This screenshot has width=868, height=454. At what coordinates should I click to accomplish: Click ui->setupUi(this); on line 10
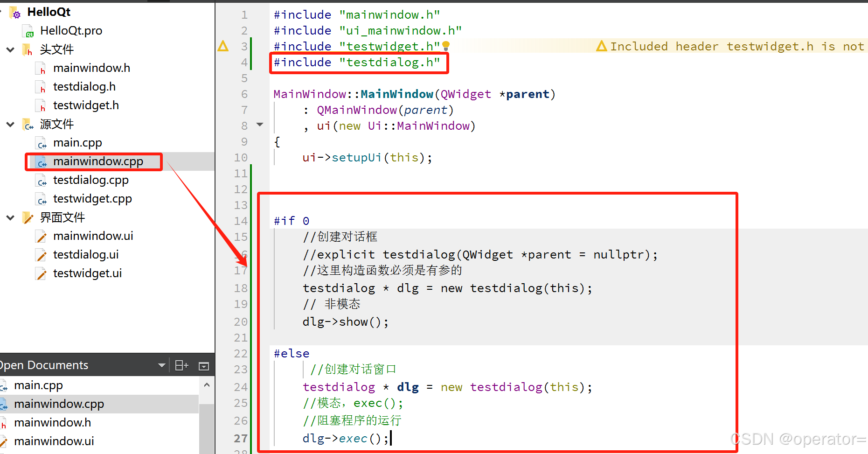click(x=367, y=158)
